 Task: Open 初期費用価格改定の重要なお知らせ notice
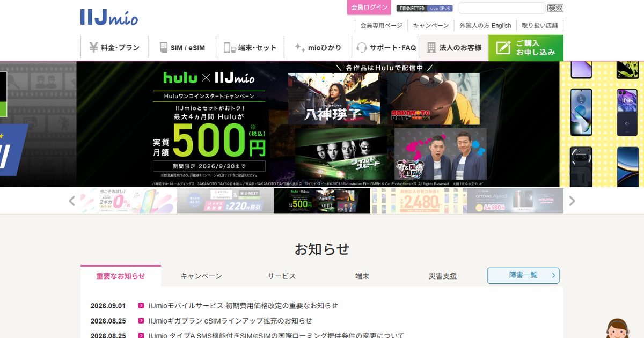[x=243, y=306]
